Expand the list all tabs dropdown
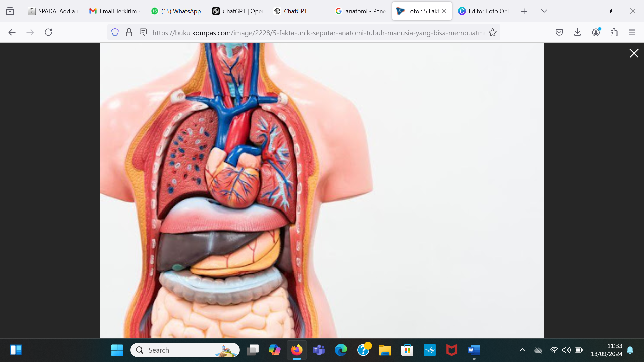 pos(544,11)
